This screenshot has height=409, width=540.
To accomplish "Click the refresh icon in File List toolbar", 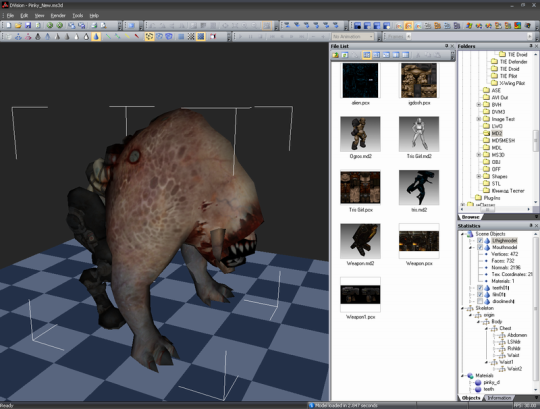I will coord(345,55).
